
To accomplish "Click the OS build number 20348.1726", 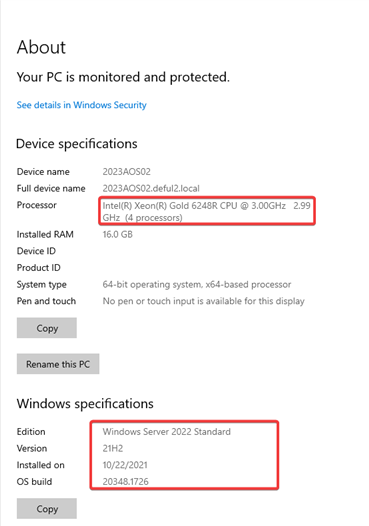I will click(x=125, y=482).
